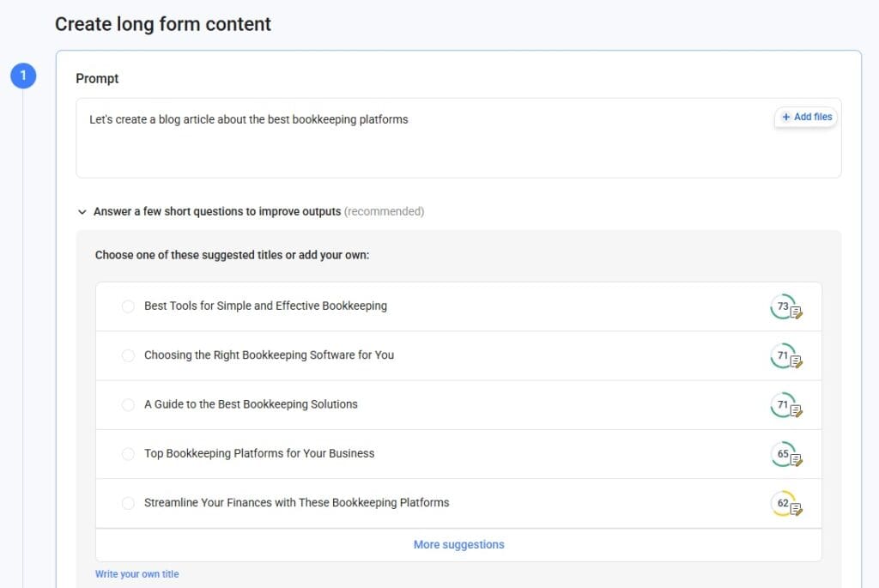This screenshot has height=588, width=879.
Task: Click the step 1 circle indicator
Action: tap(23, 76)
